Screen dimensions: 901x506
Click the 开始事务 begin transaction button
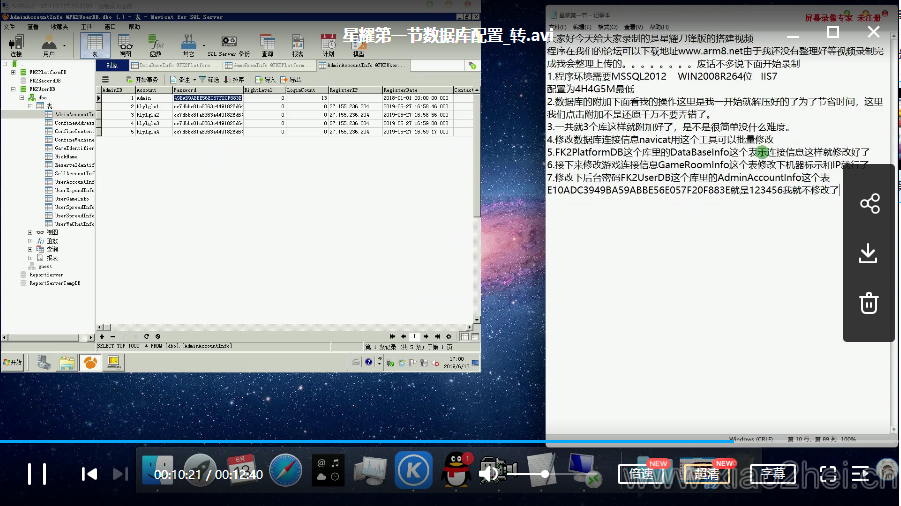[x=142, y=79]
